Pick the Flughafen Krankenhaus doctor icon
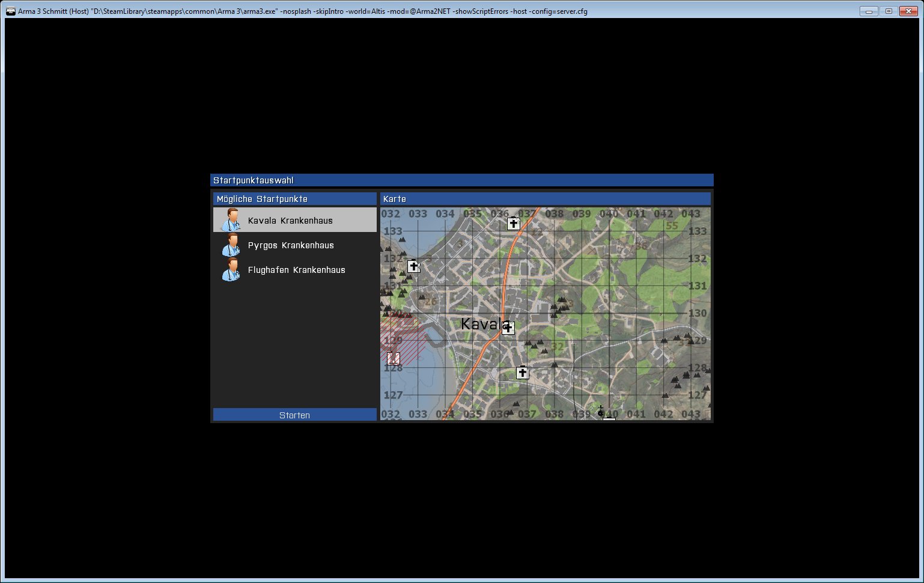 click(231, 269)
